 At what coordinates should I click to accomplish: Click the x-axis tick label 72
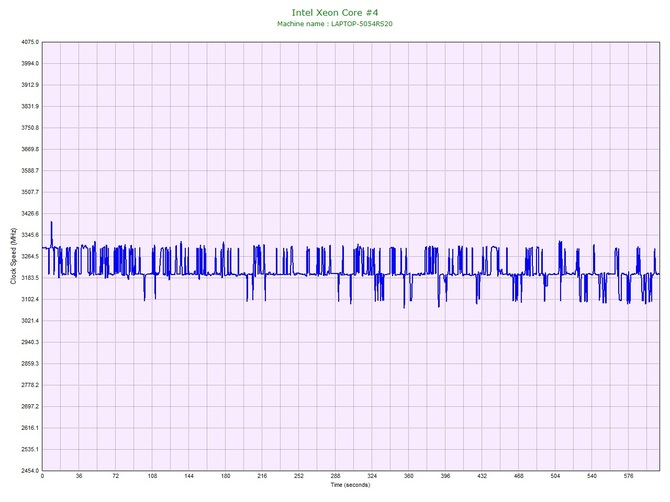(115, 476)
